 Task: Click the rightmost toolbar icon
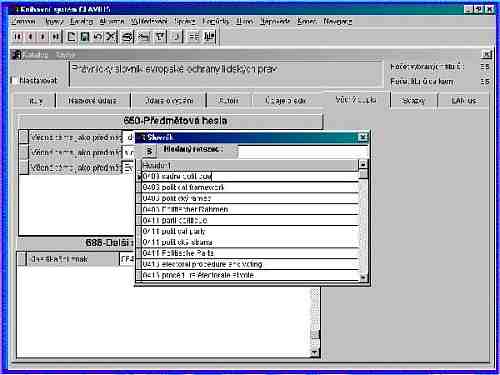pos(209,36)
